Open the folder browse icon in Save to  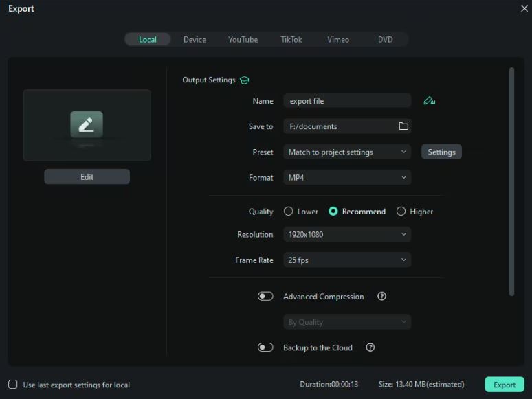point(403,126)
